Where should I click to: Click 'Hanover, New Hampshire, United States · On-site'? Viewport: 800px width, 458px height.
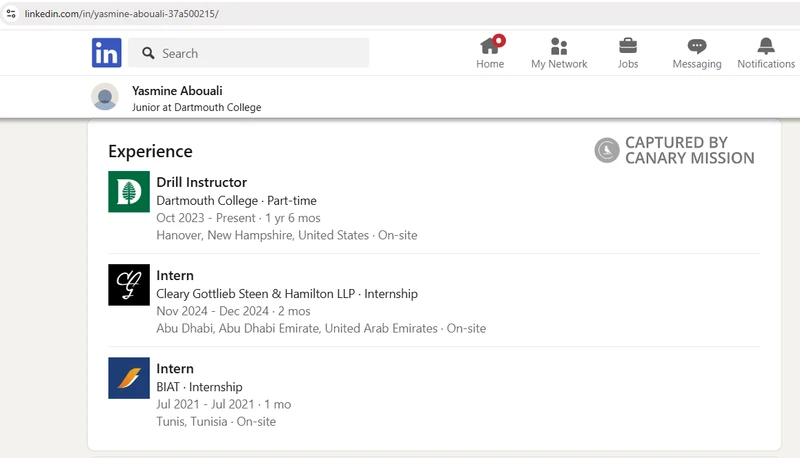pyautogui.click(x=287, y=235)
